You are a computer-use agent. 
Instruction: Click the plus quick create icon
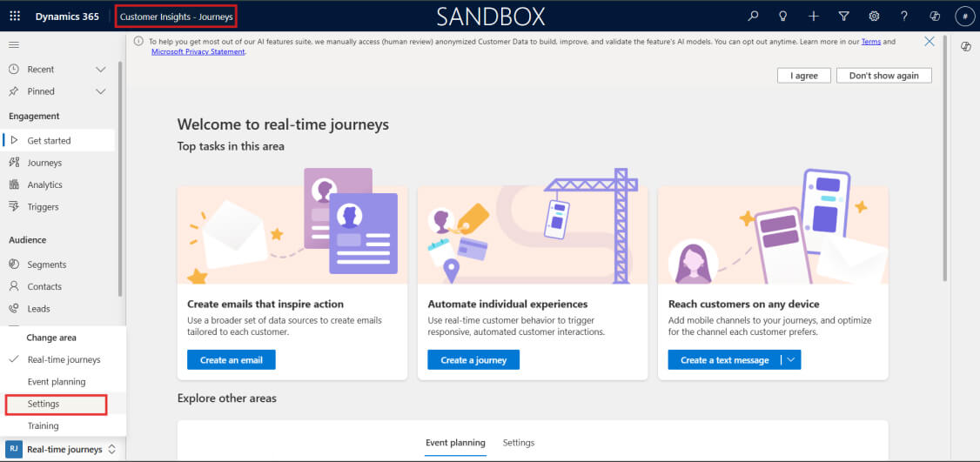(813, 17)
